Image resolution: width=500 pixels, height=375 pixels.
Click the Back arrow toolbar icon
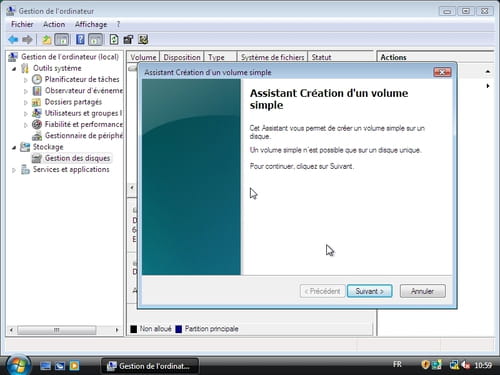point(13,40)
